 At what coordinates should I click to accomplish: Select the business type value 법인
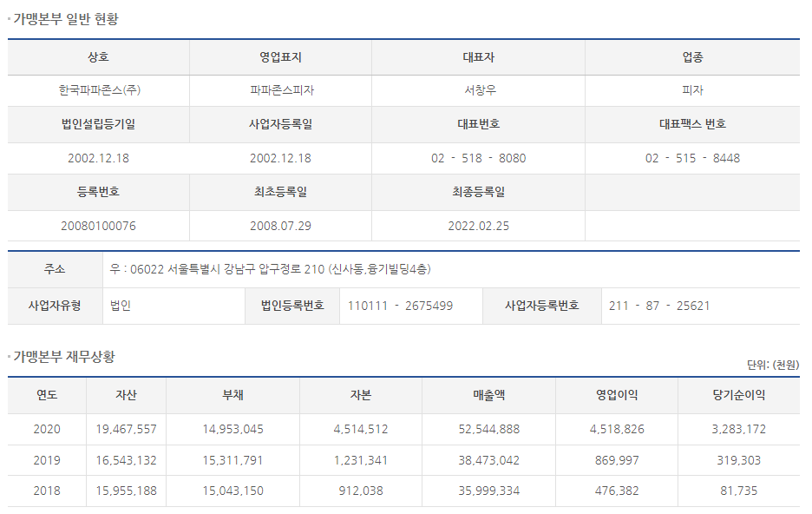click(x=121, y=306)
